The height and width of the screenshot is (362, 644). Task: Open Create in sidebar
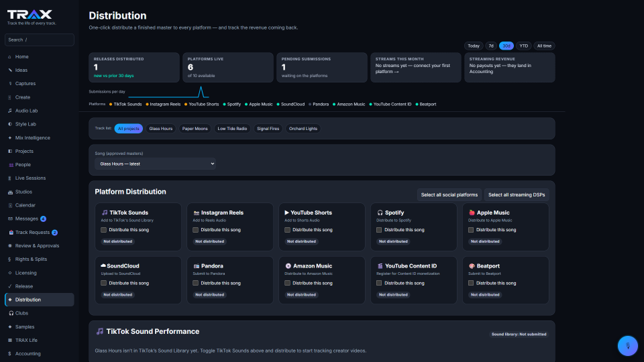(40, 97)
